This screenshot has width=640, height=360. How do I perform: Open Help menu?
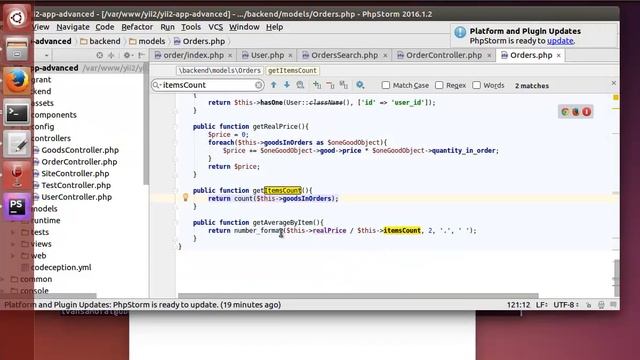pyautogui.click(x=274, y=27)
